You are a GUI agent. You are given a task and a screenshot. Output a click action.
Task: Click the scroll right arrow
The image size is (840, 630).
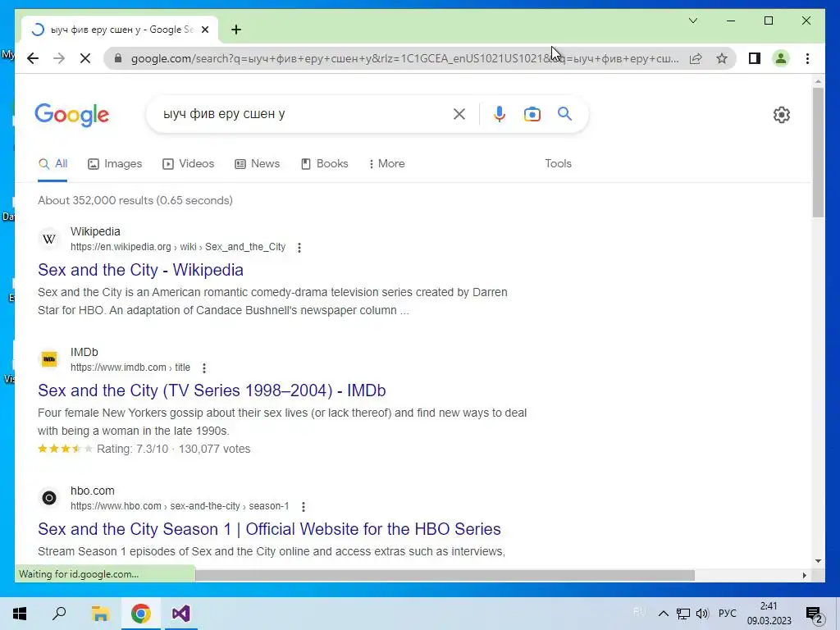tap(804, 575)
